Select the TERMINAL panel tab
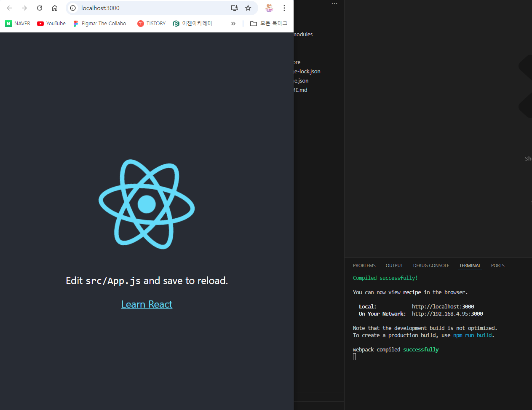532x410 pixels. click(x=470, y=265)
